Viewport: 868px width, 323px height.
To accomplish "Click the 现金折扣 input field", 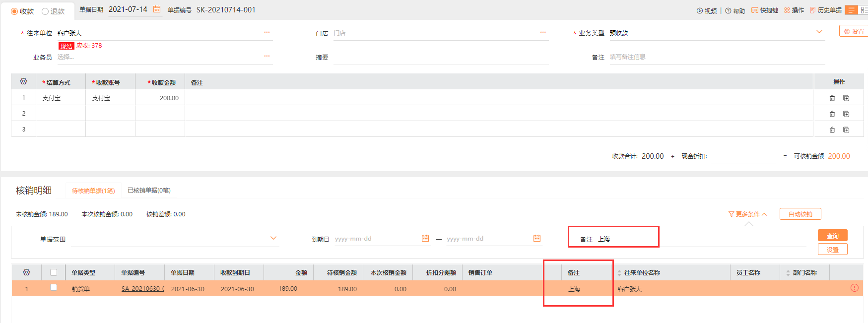I will click(743, 156).
